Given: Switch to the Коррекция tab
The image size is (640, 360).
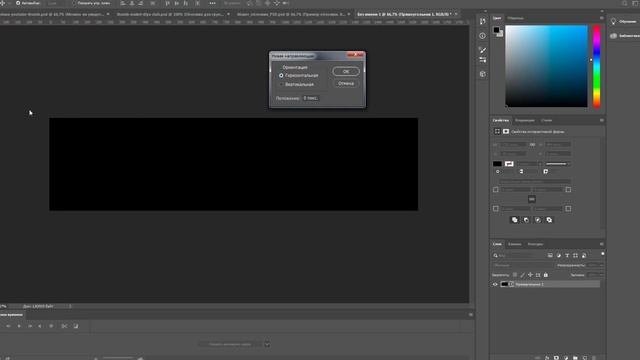Looking at the screenshot, I should pos(524,120).
